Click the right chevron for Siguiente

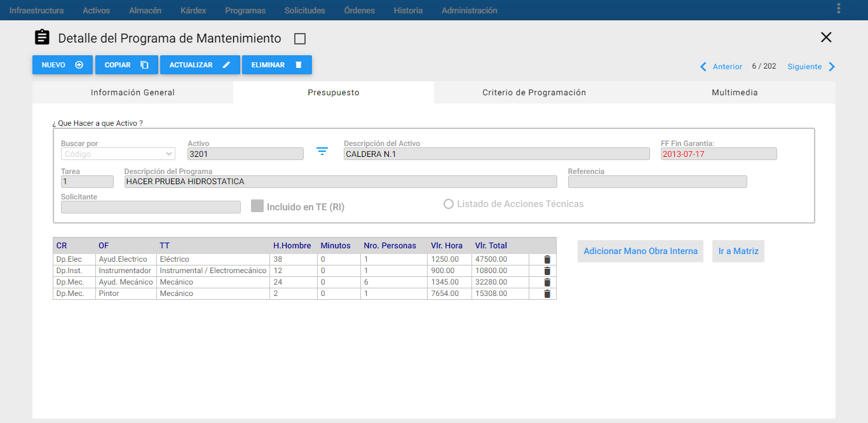coord(832,67)
